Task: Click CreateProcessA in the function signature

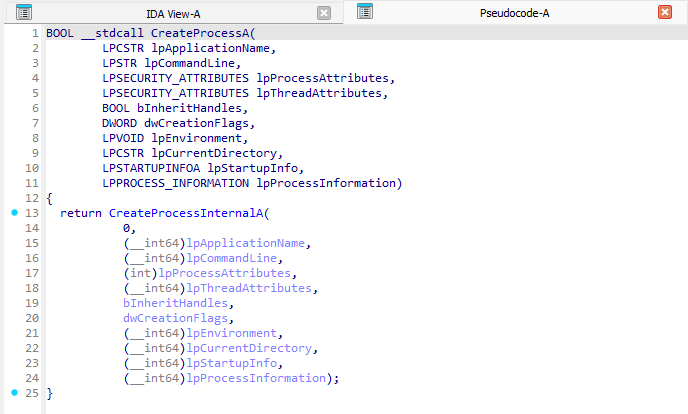Action: tap(199, 33)
